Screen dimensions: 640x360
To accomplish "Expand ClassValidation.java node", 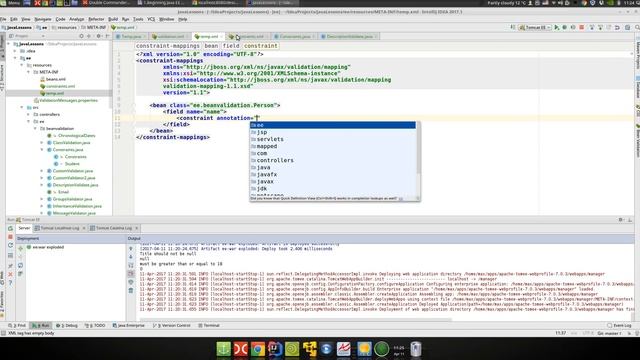I will (42, 143).
